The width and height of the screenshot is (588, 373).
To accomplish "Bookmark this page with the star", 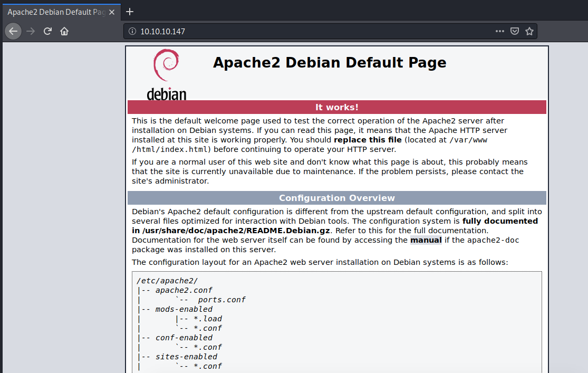I will [x=529, y=31].
